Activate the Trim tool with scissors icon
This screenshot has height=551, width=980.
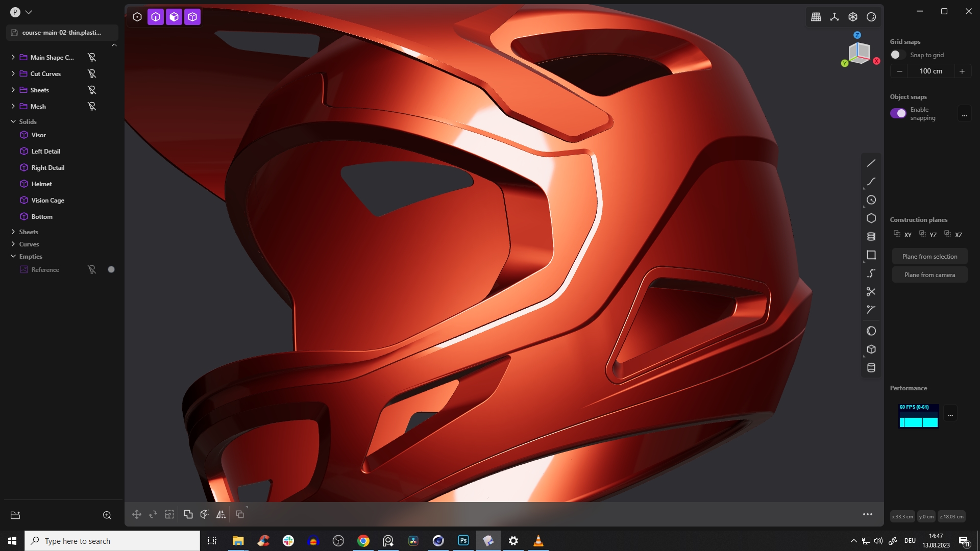click(871, 291)
